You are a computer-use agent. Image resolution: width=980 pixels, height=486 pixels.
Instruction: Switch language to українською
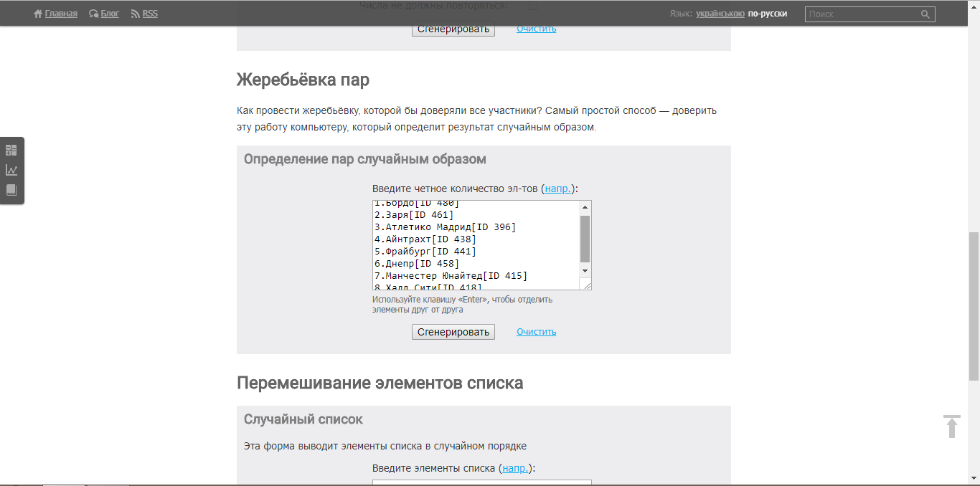[x=720, y=14]
